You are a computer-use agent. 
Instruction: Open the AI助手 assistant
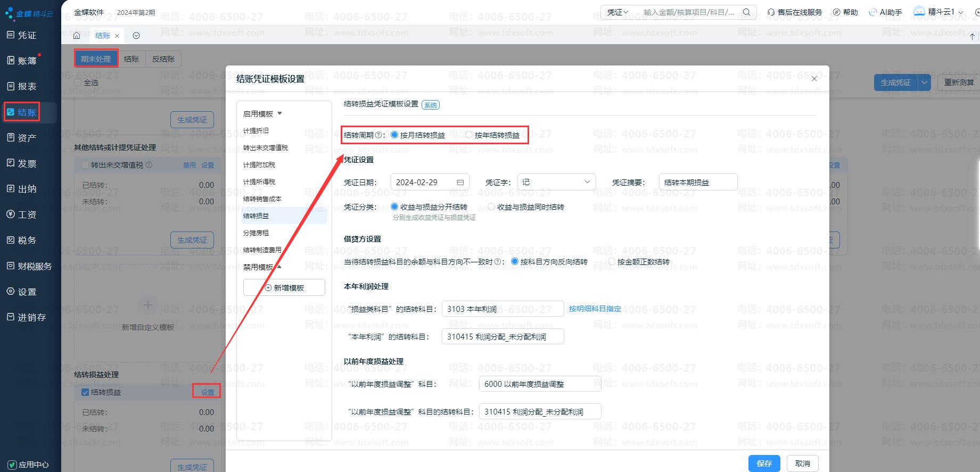885,12
